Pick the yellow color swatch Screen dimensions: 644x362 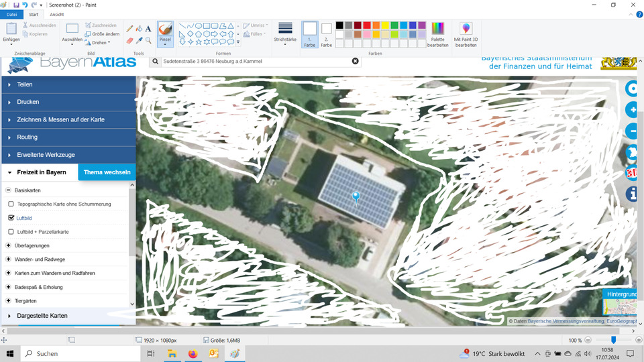tap(385, 25)
